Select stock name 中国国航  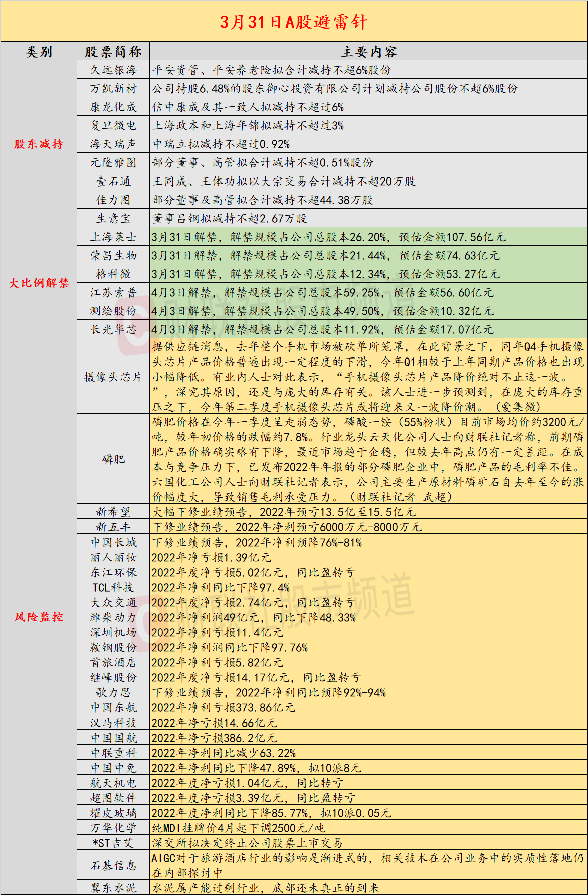pos(113,738)
